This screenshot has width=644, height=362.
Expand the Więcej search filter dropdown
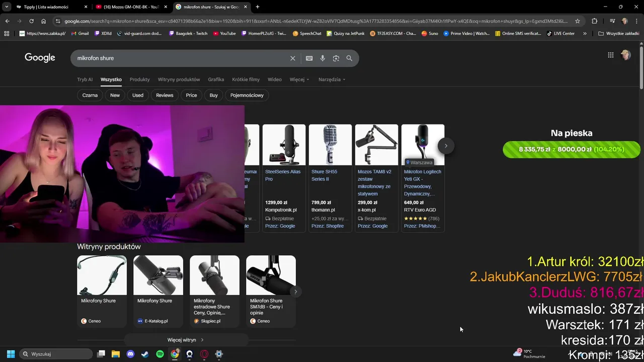(299, 79)
